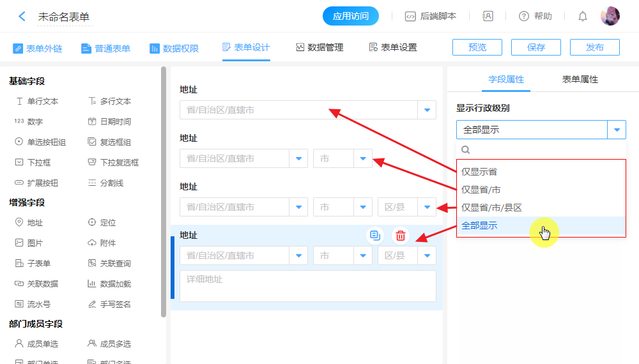Image resolution: width=639 pixels, height=364 pixels.
Task: Open the contacts icon next to 帮助
Action: (488, 17)
